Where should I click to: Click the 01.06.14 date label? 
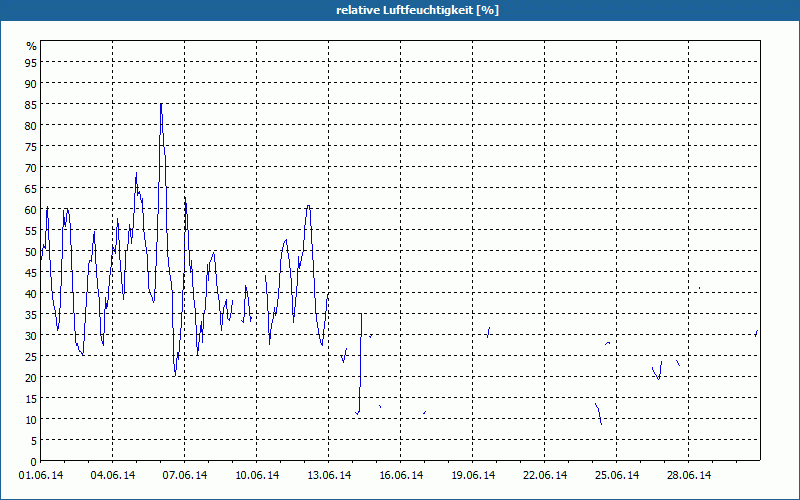pyautogui.click(x=41, y=475)
